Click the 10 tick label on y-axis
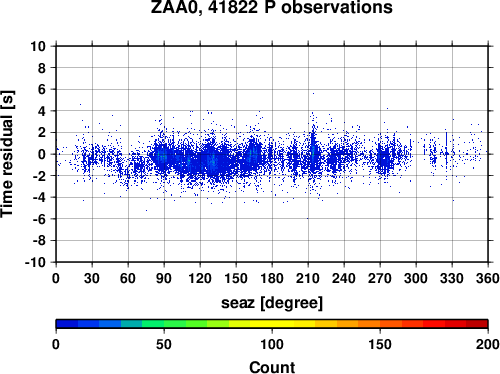The image size is (500, 374). (x=38, y=46)
